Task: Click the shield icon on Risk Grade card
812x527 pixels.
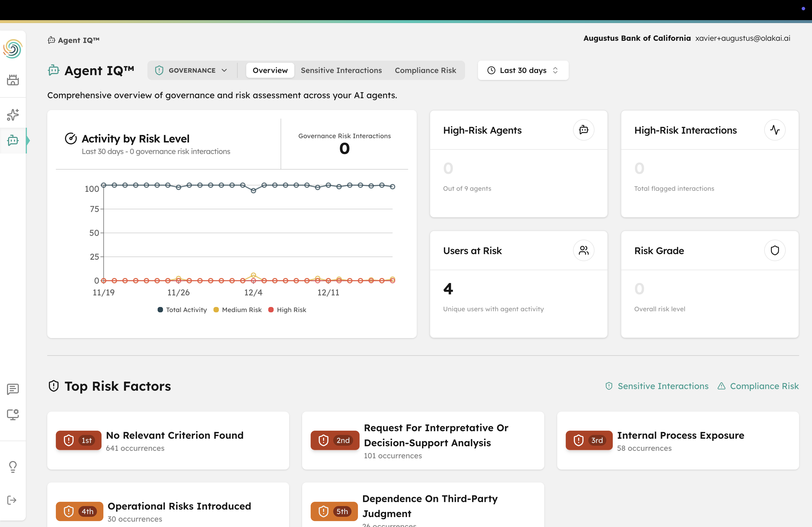Action: (775, 250)
